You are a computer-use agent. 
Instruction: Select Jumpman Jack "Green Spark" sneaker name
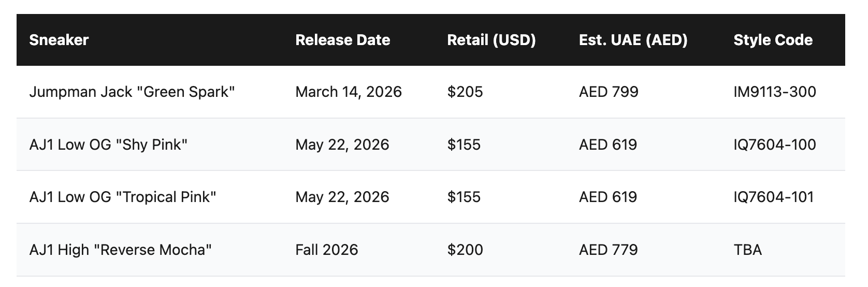pos(132,92)
